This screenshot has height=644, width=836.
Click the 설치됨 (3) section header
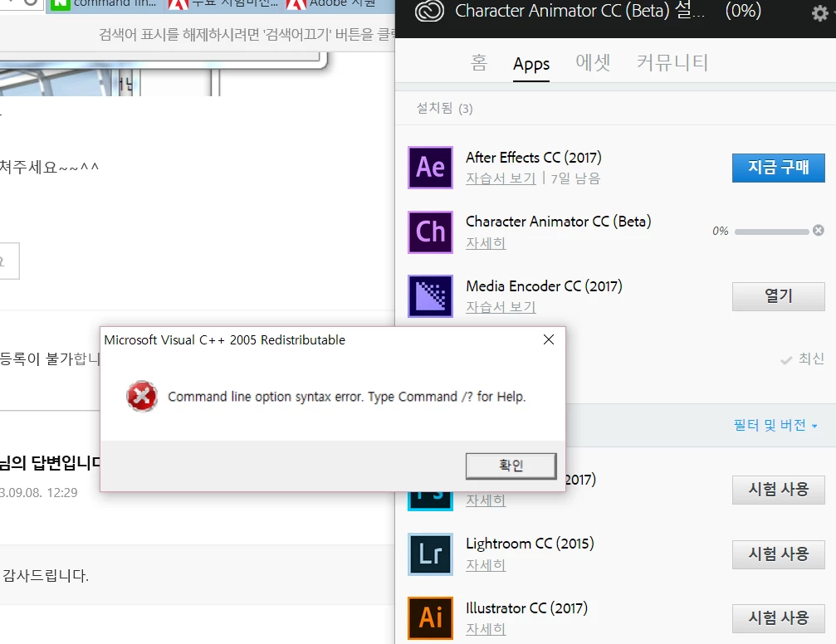444,108
